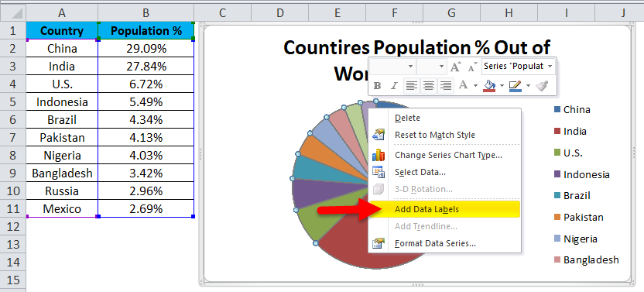Viewport: 644px width, 292px height.
Task: Select row 12 header
Action: pos(12,227)
